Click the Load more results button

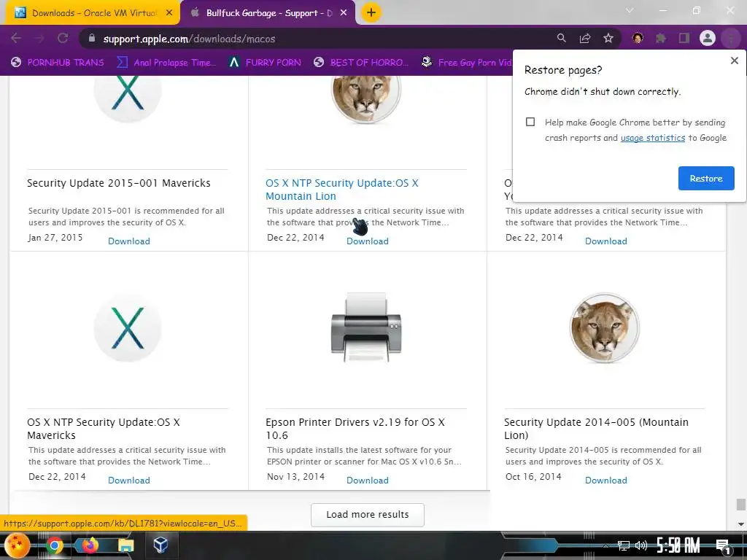coord(368,515)
